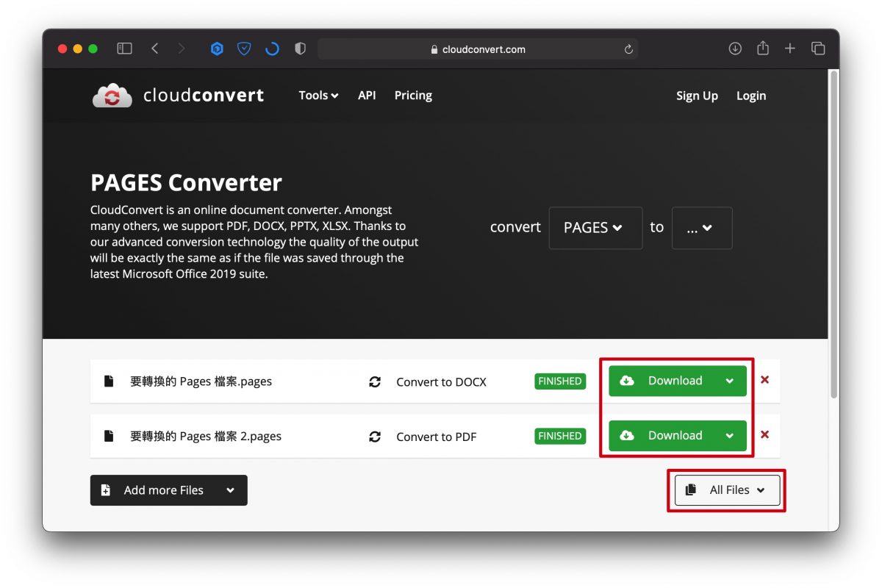Image resolution: width=882 pixels, height=588 pixels.
Task: Expand the Add more Files arrow
Action: pyautogui.click(x=230, y=490)
